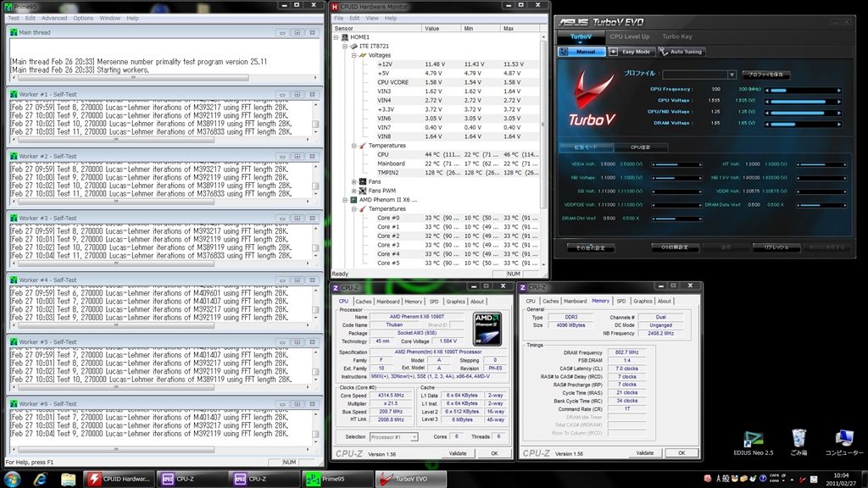Switch to the SPD tab in the CPU-Z Memory window
The width and height of the screenshot is (868, 488).
(x=621, y=301)
